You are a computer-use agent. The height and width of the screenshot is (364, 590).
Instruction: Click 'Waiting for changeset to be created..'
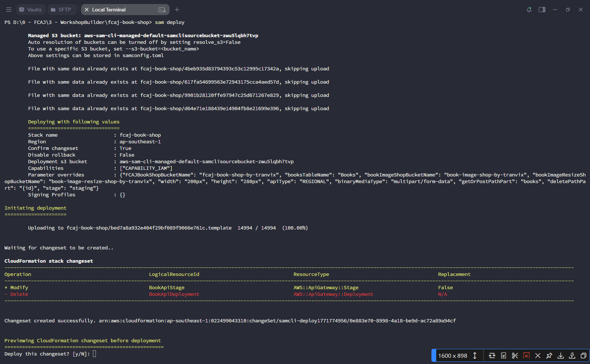pyautogui.click(x=59, y=248)
